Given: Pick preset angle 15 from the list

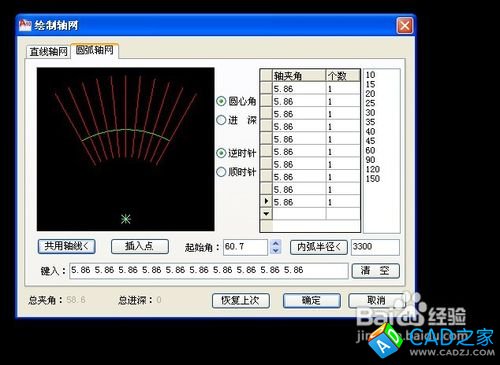Looking at the screenshot, I should pos(370,84).
